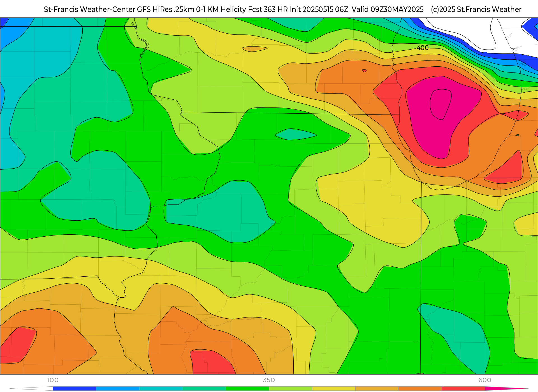Click '0-1 KM Helicity' in the title
This screenshot has width=538, height=392.
click(x=221, y=10)
